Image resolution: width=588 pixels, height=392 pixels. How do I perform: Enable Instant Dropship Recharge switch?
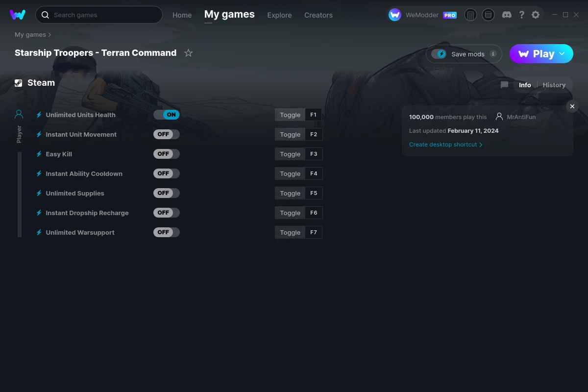[x=167, y=213]
